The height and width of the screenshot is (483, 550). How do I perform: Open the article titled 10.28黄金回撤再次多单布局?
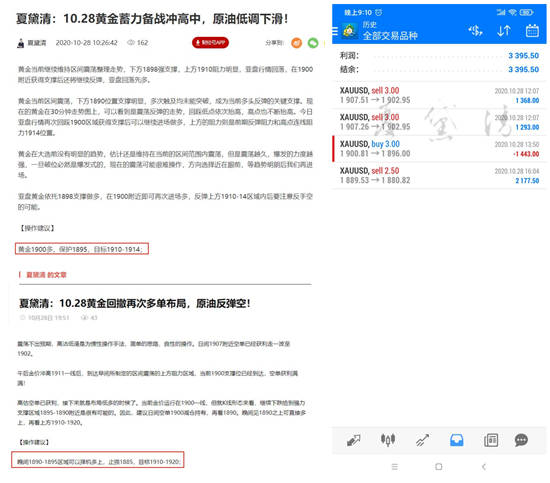135,303
